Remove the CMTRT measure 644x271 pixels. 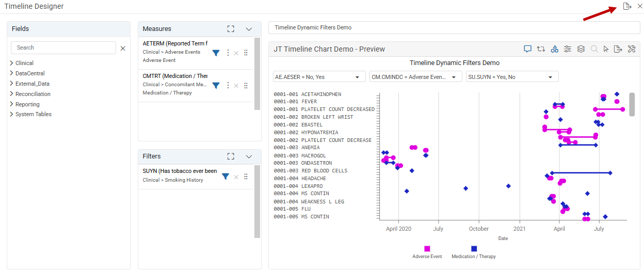tap(236, 86)
